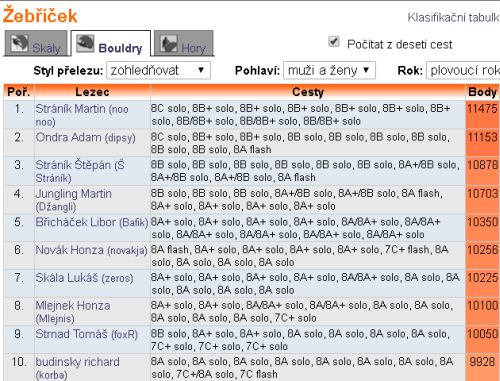Expand the Pohlaví dropdown
The width and height of the screenshot is (500, 381).
(329, 70)
